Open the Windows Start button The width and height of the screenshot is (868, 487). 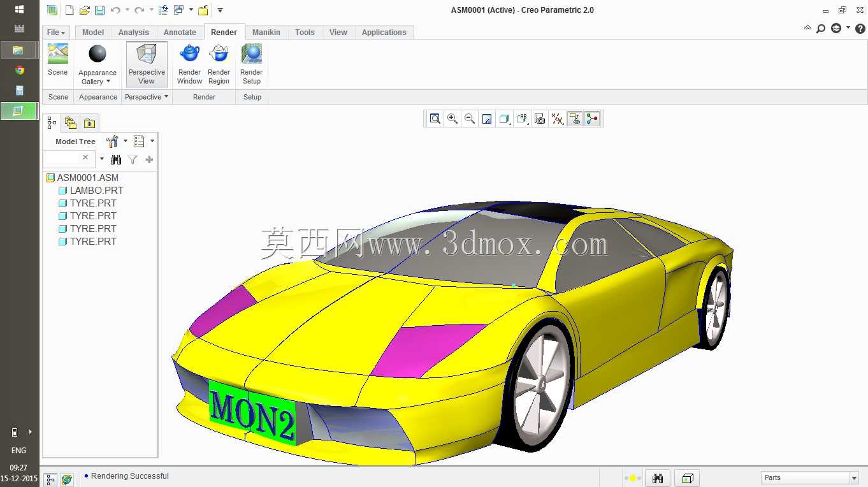pyautogui.click(x=19, y=10)
